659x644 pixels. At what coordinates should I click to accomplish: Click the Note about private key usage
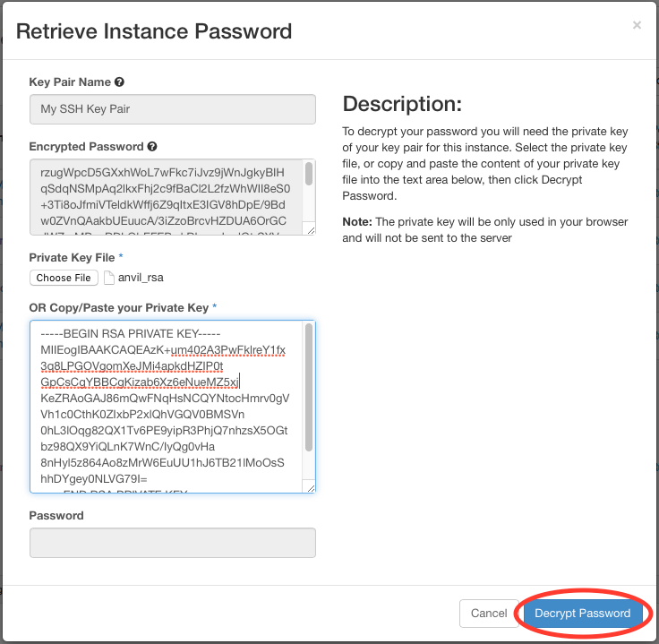pyautogui.click(x=485, y=230)
